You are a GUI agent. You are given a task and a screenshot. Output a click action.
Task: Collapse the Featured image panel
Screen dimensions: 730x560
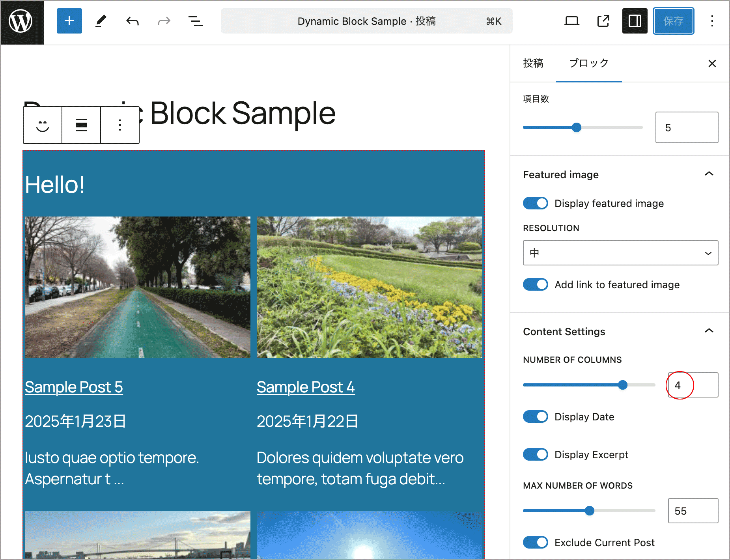click(620, 174)
